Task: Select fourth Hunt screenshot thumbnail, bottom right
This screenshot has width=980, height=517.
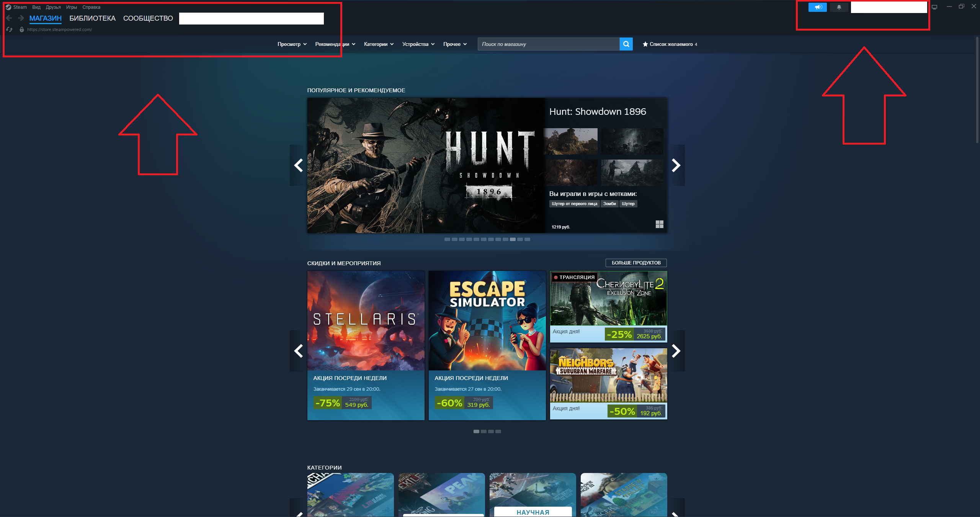Action: click(632, 173)
